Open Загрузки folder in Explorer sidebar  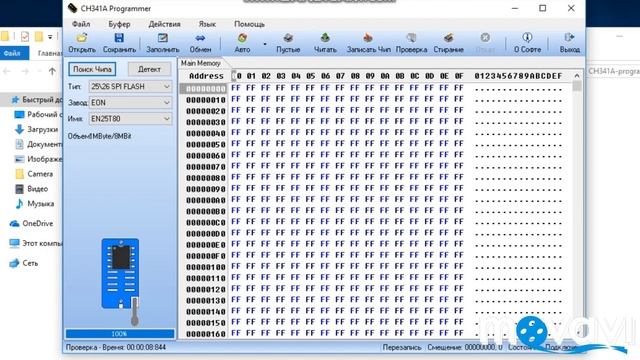tap(37, 129)
